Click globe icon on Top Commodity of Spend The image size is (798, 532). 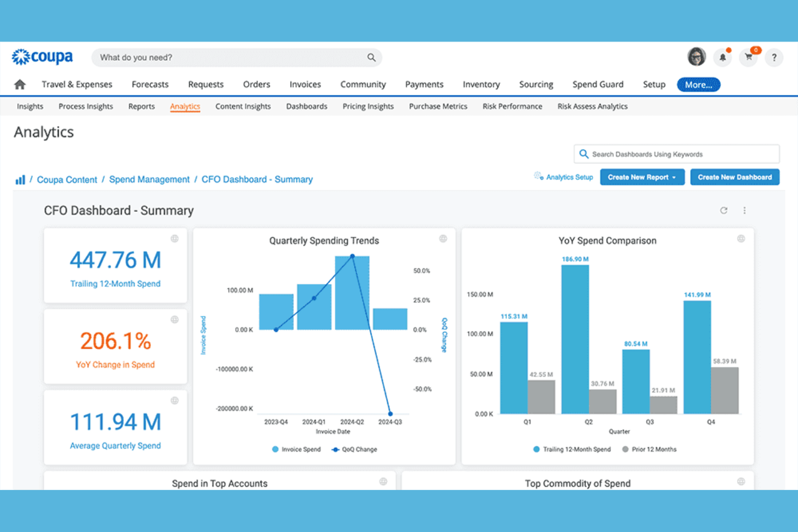click(741, 481)
